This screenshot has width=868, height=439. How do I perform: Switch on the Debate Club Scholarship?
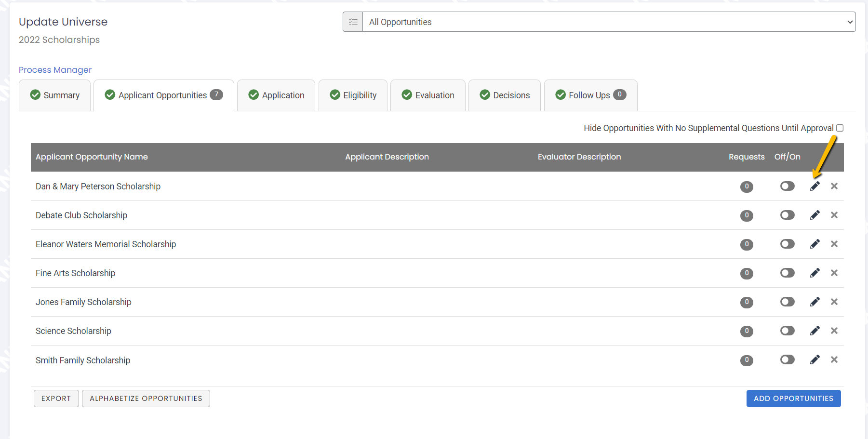click(788, 215)
